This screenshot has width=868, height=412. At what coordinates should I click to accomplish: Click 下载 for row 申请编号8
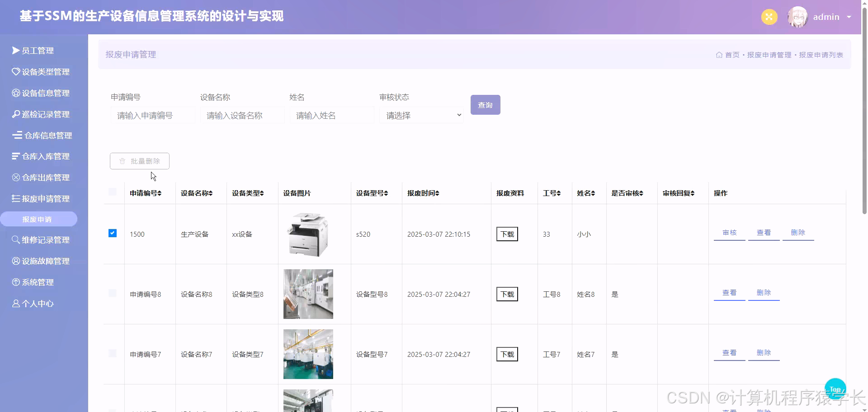(507, 294)
